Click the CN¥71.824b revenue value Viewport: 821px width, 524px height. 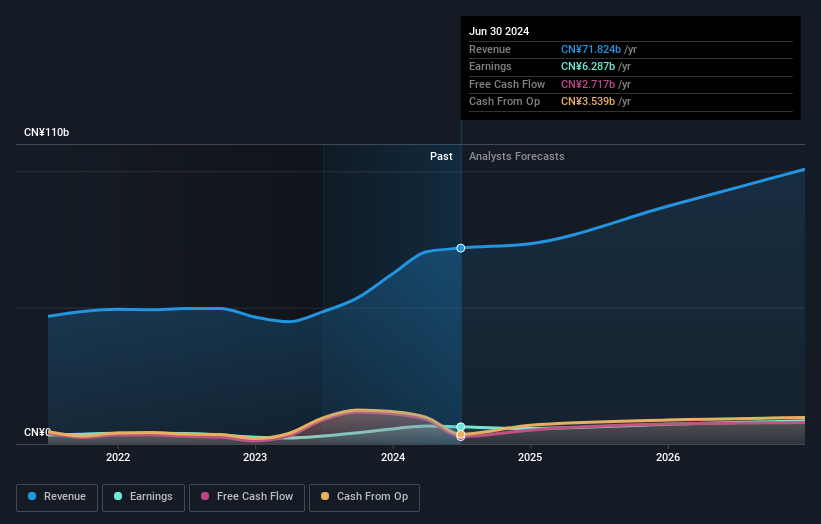click(x=591, y=49)
